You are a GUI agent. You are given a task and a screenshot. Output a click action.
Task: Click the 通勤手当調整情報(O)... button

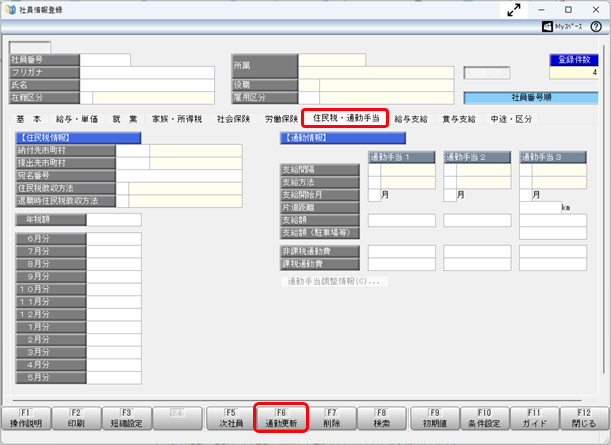pos(335,282)
